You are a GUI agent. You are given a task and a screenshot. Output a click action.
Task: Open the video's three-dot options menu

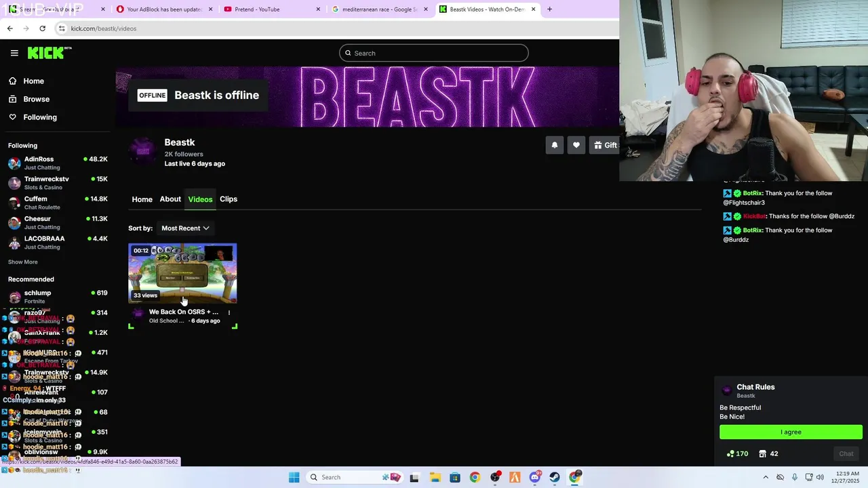[229, 312]
